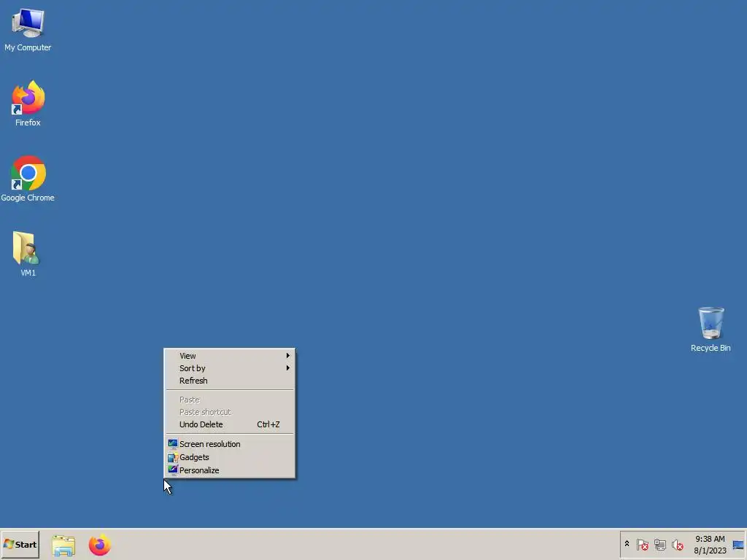Open the Start menu

pyautogui.click(x=20, y=544)
